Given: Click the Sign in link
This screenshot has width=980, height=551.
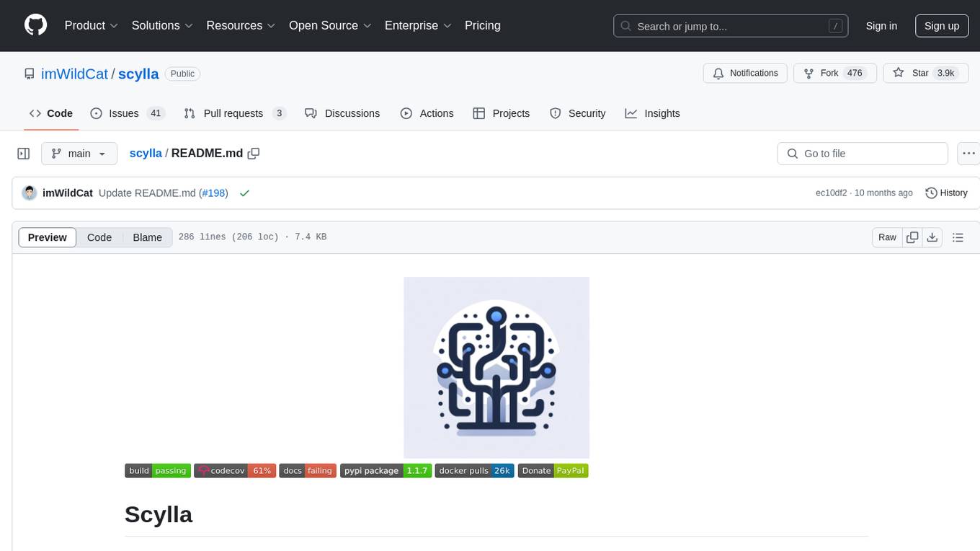Looking at the screenshot, I should click(881, 26).
